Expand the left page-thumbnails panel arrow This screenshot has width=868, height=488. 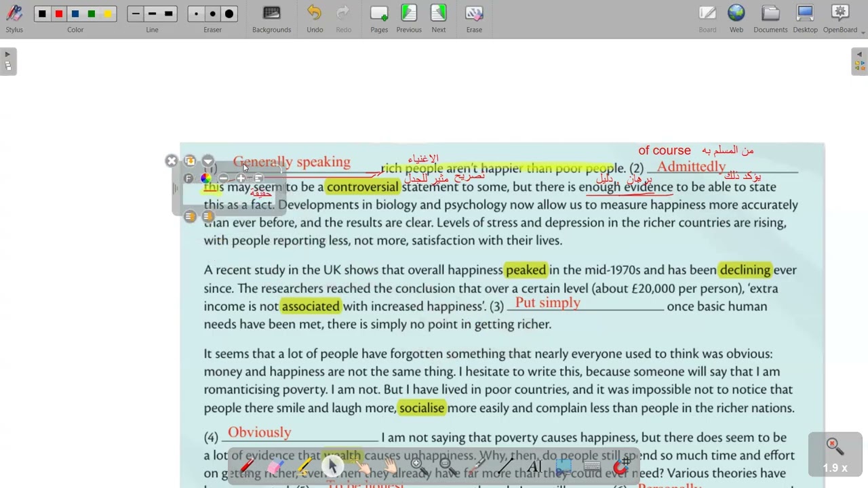7,55
